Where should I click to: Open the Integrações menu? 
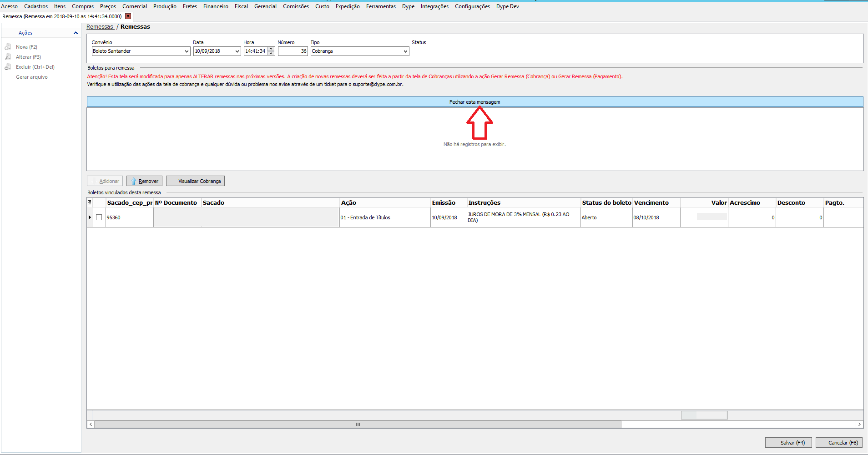pos(434,6)
